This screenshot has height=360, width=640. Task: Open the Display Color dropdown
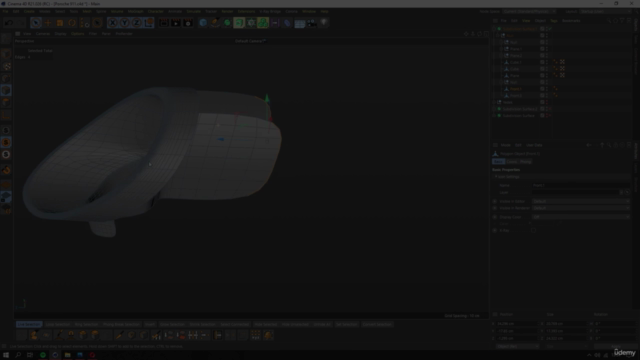580,217
